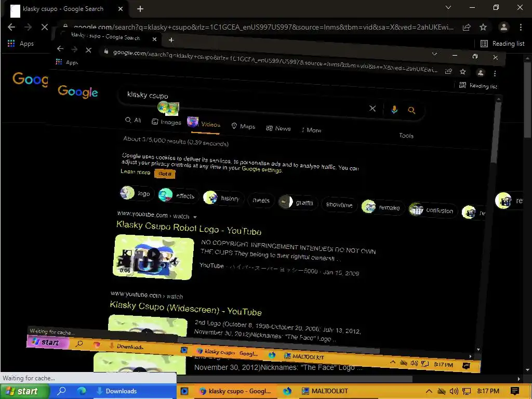Click the lock icon in the outer address bar
Image resolution: width=532 pixels, height=399 pixels.
pos(65,26)
